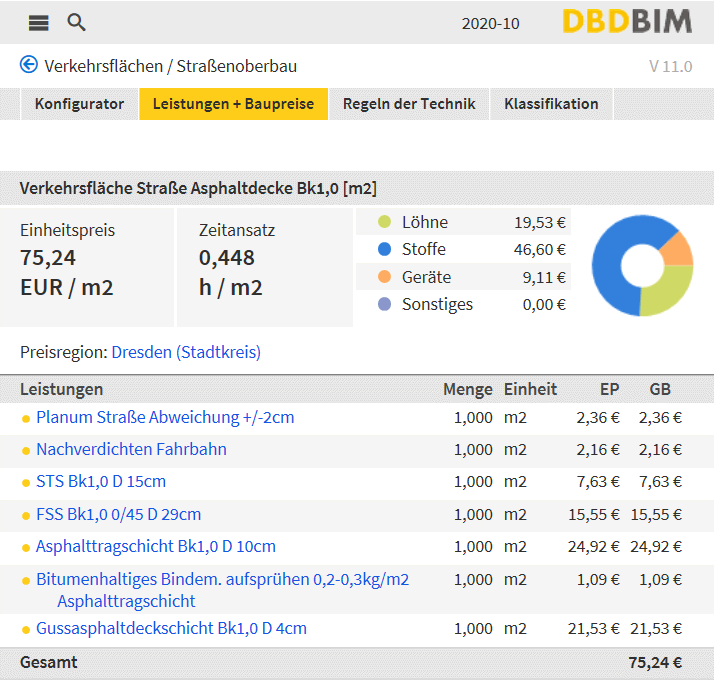The width and height of the screenshot is (714, 683).
Task: Open the Klassifikation tab
Action: click(551, 104)
